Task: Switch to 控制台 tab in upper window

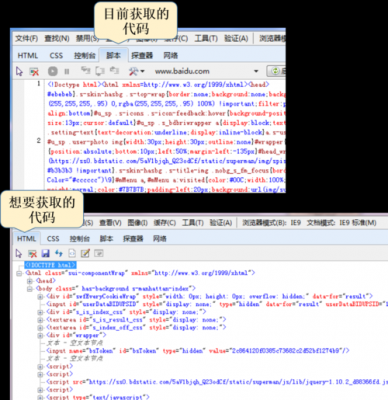Action: tap(85, 55)
